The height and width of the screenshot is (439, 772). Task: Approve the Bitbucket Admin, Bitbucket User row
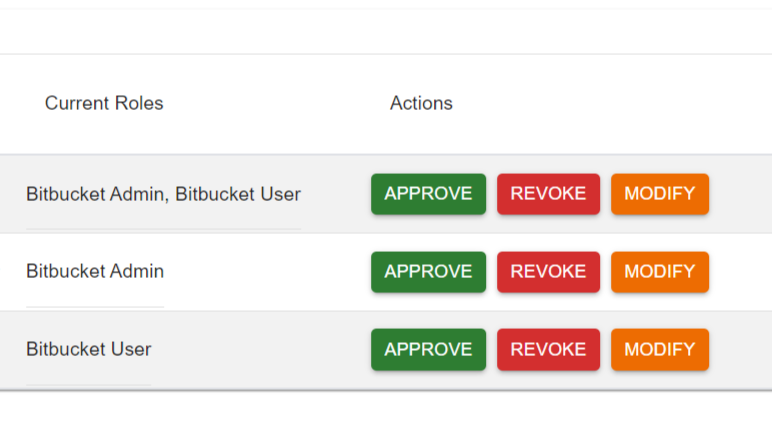coord(428,194)
